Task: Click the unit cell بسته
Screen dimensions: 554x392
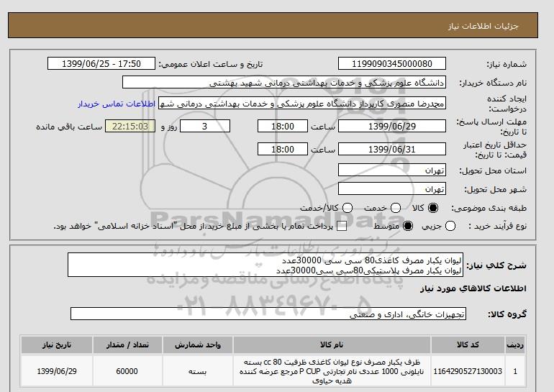Action: tap(198, 372)
